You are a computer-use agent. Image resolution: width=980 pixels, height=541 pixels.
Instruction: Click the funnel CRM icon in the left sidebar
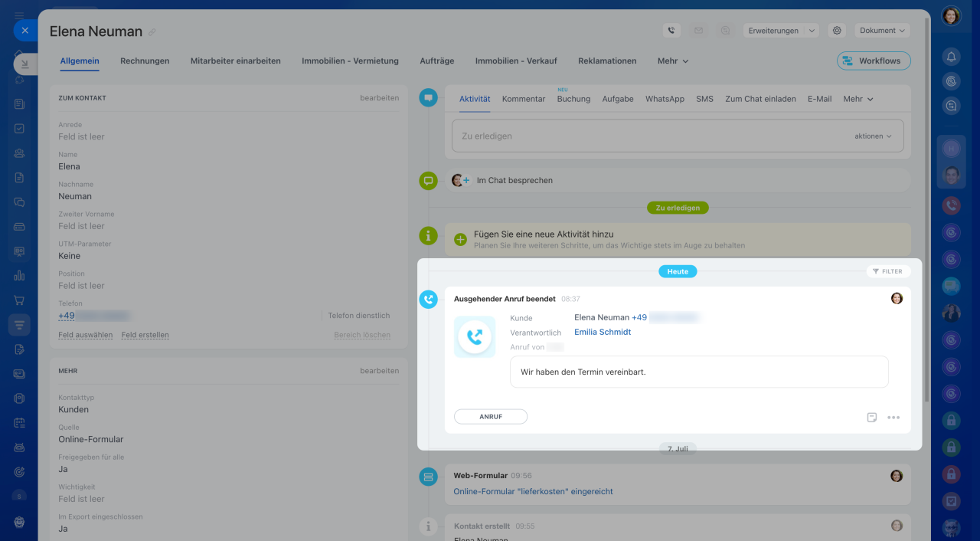(x=19, y=325)
